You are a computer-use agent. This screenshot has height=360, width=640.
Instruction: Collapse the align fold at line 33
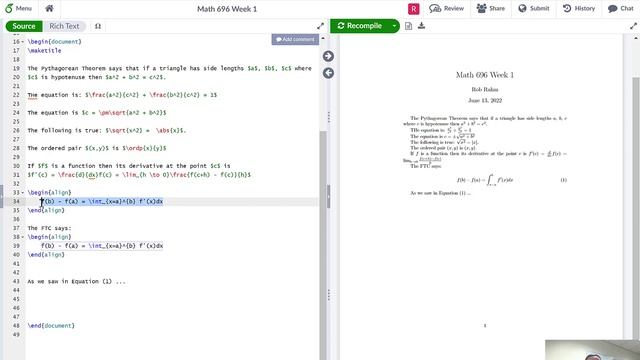pyautogui.click(x=22, y=192)
